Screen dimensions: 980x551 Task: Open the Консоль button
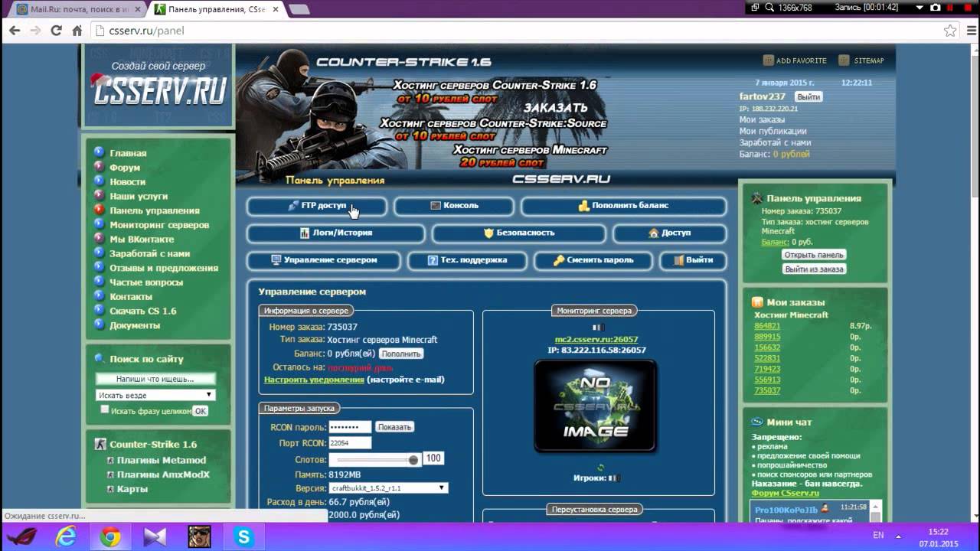pos(454,206)
